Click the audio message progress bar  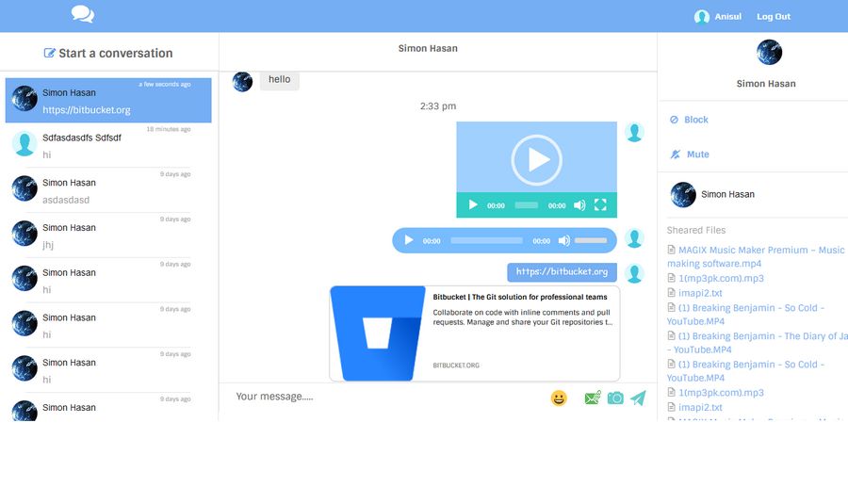click(x=487, y=240)
